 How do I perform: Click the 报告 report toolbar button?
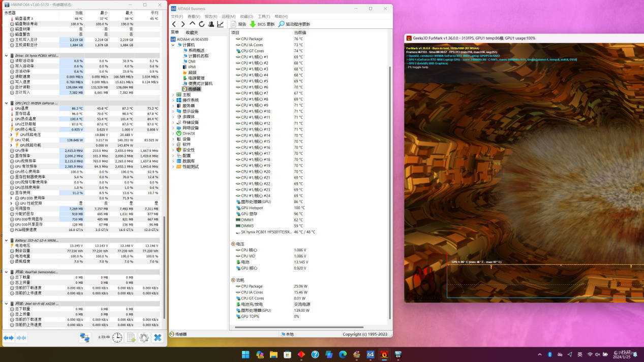[x=238, y=24]
